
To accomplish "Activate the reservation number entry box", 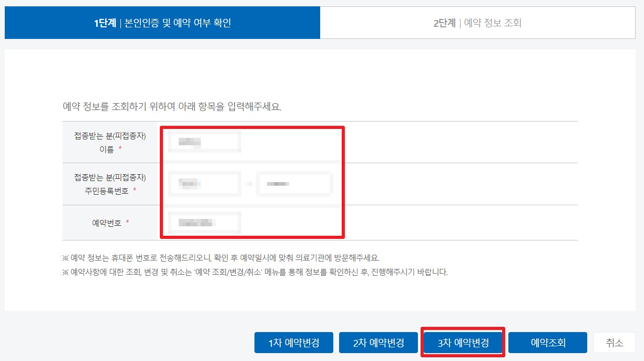I will pos(204,222).
